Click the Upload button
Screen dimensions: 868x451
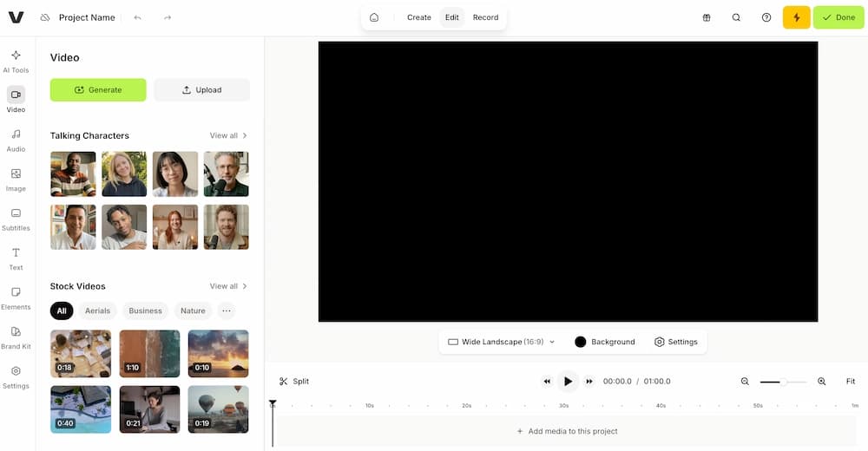tap(201, 89)
